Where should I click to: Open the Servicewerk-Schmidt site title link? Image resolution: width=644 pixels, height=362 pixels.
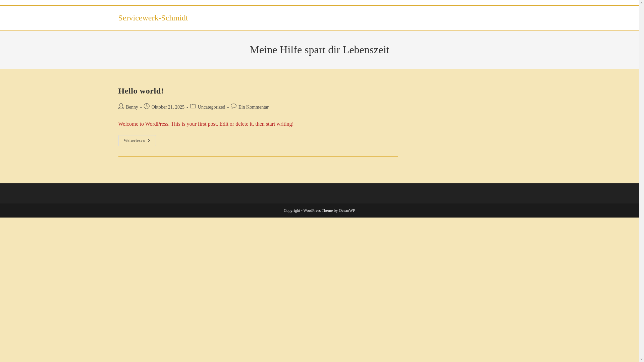click(x=153, y=18)
